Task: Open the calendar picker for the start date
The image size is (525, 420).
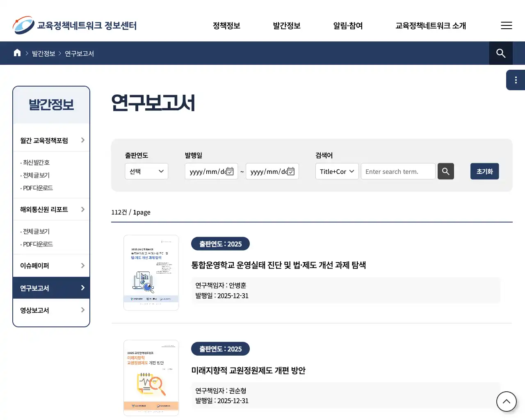Action: click(x=230, y=171)
